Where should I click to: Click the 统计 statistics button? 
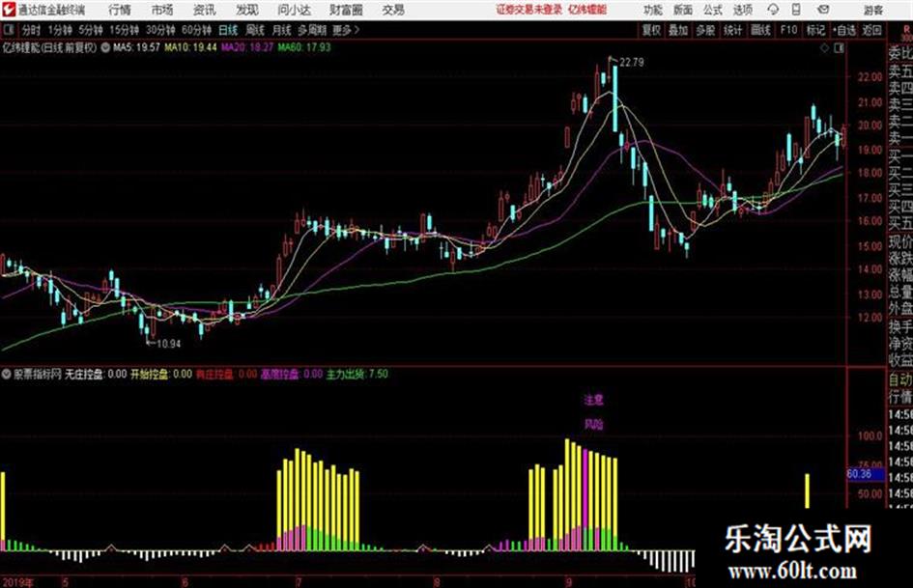pyautogui.click(x=732, y=30)
